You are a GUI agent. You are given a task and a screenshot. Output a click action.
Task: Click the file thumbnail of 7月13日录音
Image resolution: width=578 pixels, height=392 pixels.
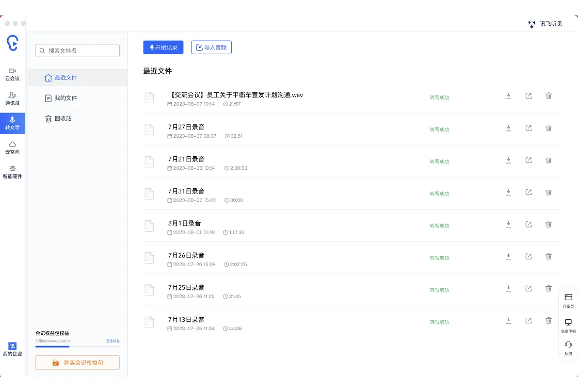point(149,322)
